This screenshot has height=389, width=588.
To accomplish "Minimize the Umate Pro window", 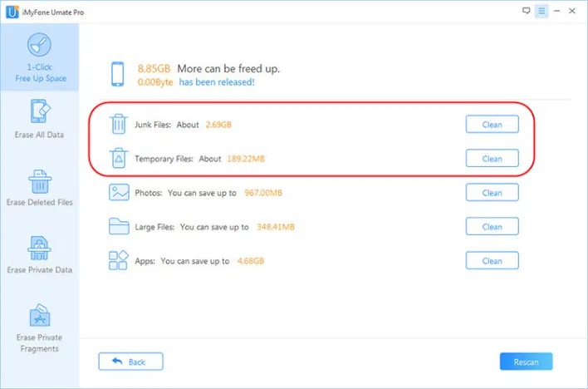I will pyautogui.click(x=557, y=11).
